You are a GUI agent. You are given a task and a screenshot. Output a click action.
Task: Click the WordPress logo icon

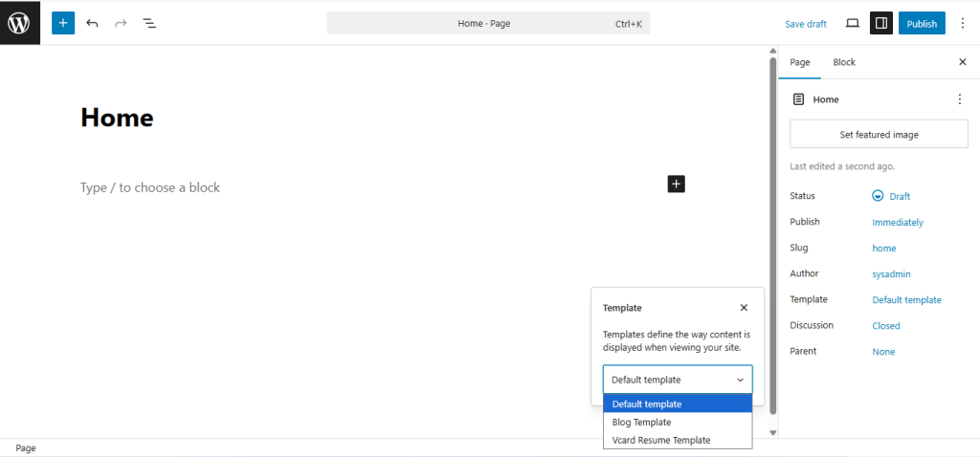(x=20, y=23)
